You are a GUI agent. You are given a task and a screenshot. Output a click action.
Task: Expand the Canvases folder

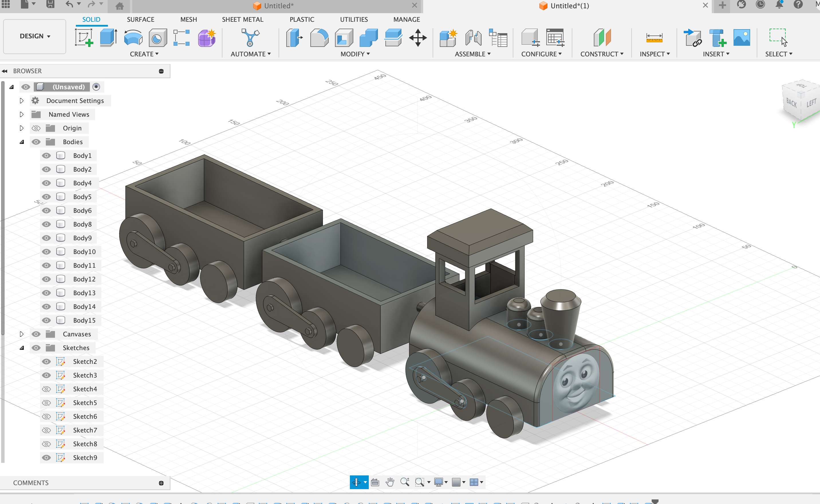(x=22, y=334)
